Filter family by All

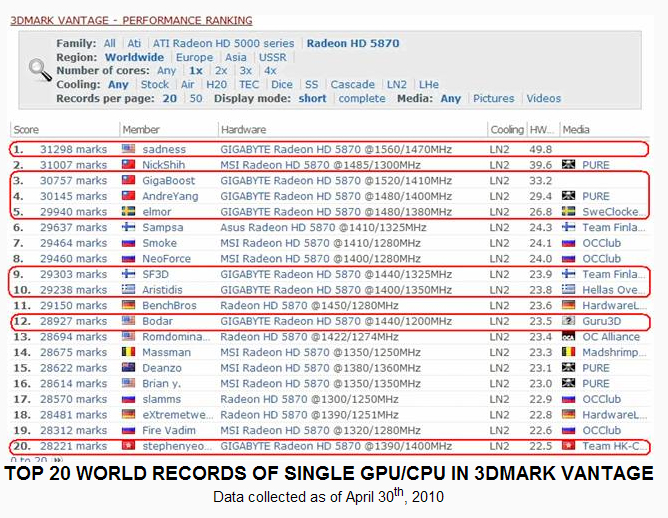click(109, 43)
